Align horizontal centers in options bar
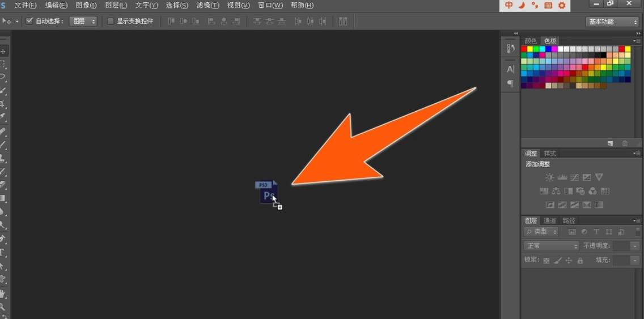644x319 pixels. click(x=224, y=22)
